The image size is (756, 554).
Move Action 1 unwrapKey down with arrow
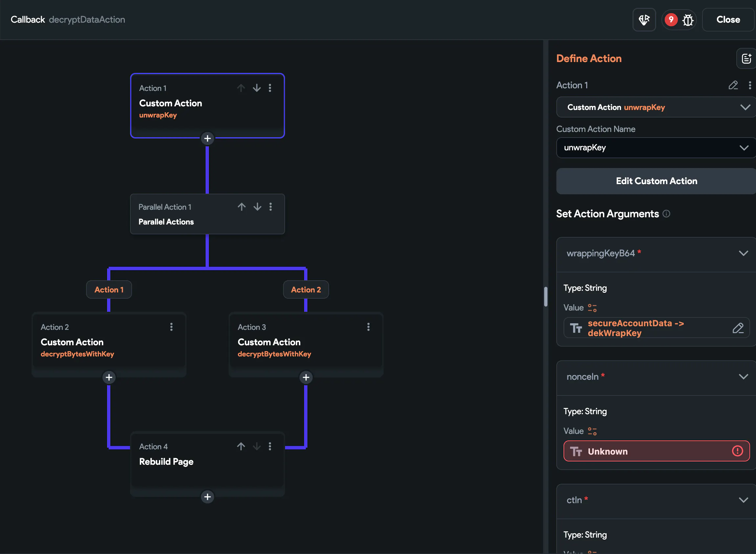tap(257, 88)
